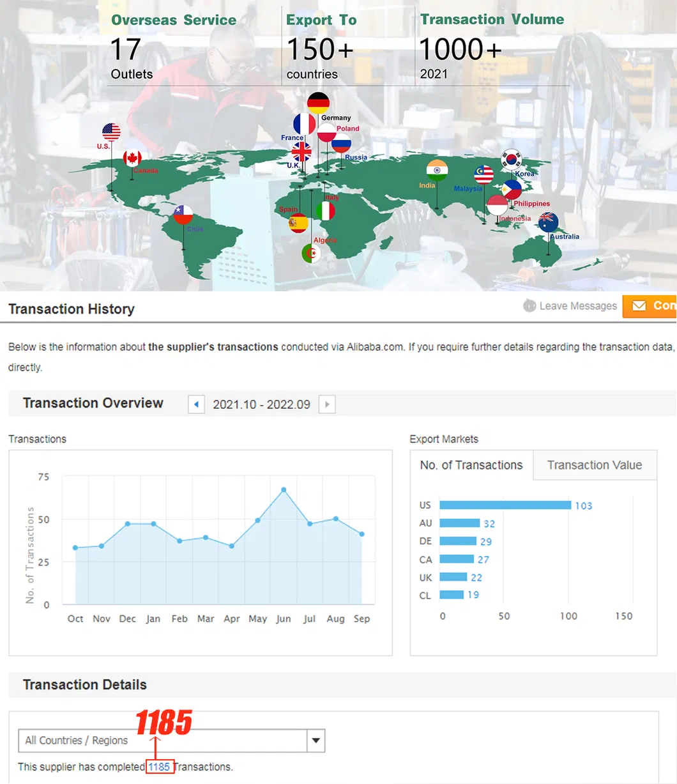Image resolution: width=677 pixels, height=784 pixels.
Task: Click the U.S. flag pin on map
Action: [x=111, y=132]
